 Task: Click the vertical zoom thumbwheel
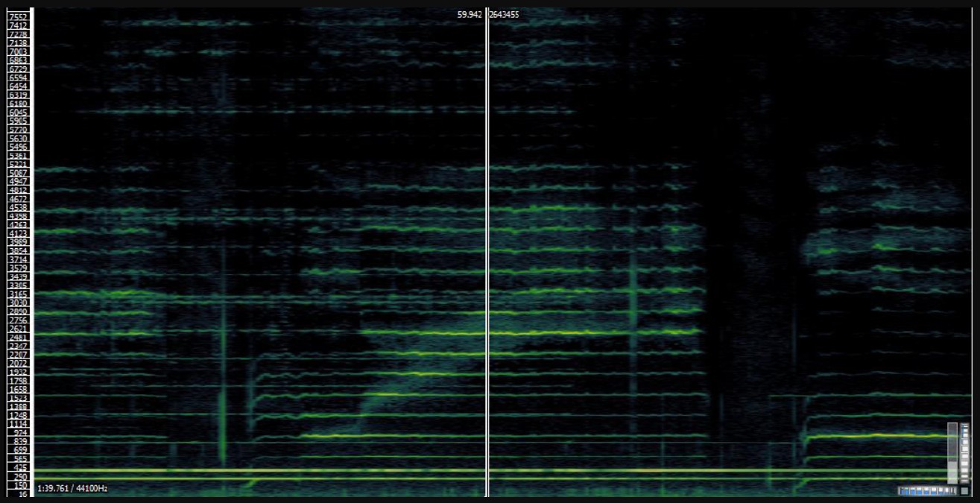pos(965,452)
